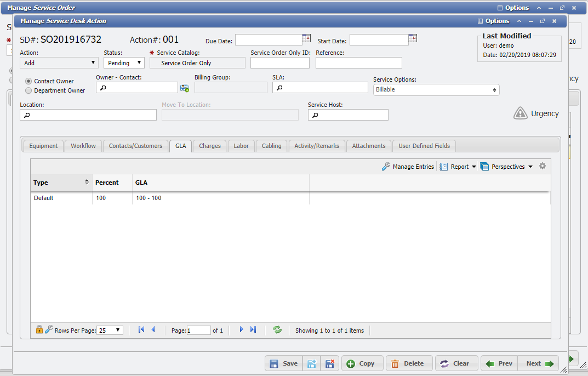Open the Action dropdown
This screenshot has height=376, width=588.
pyautogui.click(x=59, y=62)
